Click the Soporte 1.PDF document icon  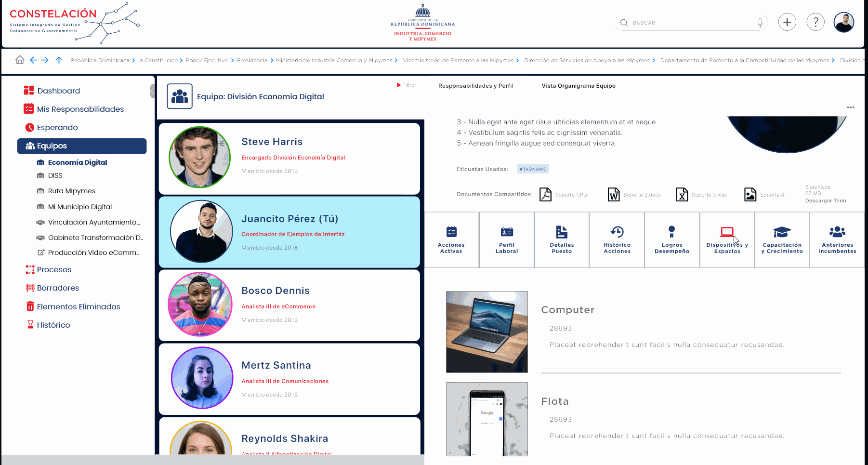545,194
